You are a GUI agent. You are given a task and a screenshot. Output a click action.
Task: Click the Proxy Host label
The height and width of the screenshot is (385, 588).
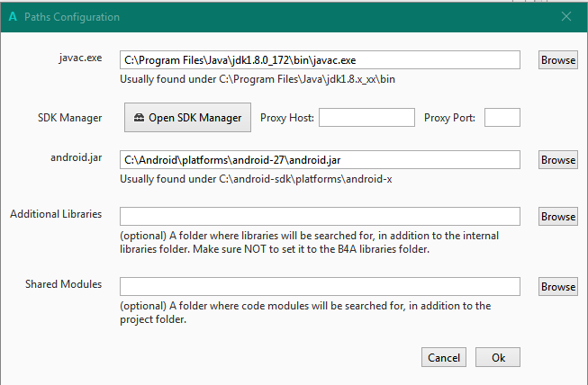tap(285, 117)
